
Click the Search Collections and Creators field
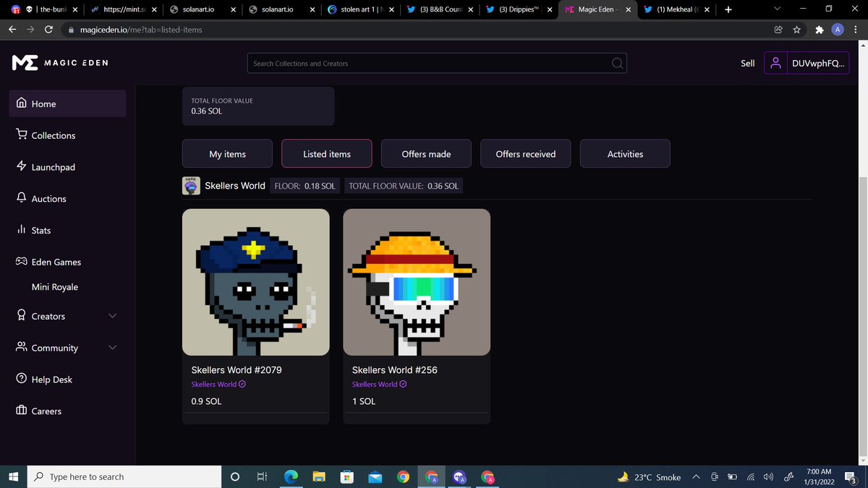[437, 63]
